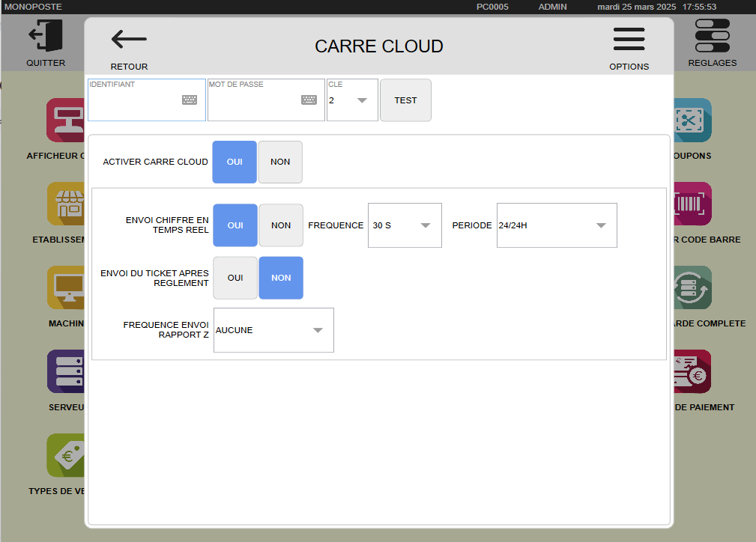Viewport: 756px width, 542px height.
Task: Set Envoi du ticket apres reglement to NON
Action: [281, 278]
